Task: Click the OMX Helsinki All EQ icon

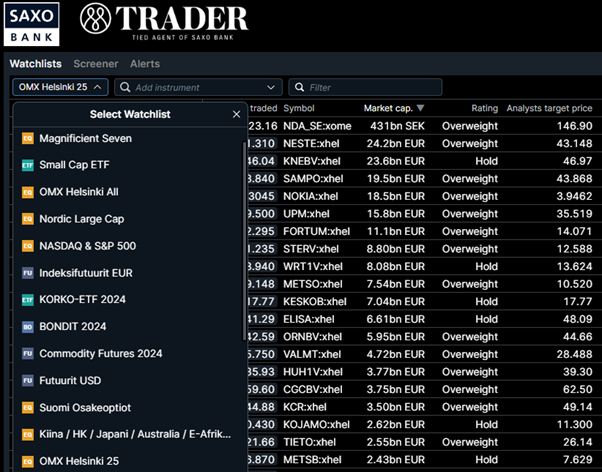Action: [x=28, y=192]
